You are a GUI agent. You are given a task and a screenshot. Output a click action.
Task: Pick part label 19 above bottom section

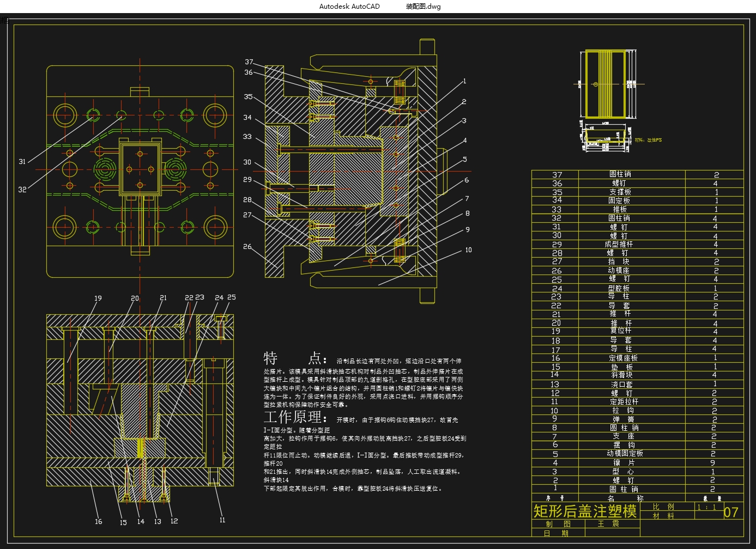coord(98,298)
